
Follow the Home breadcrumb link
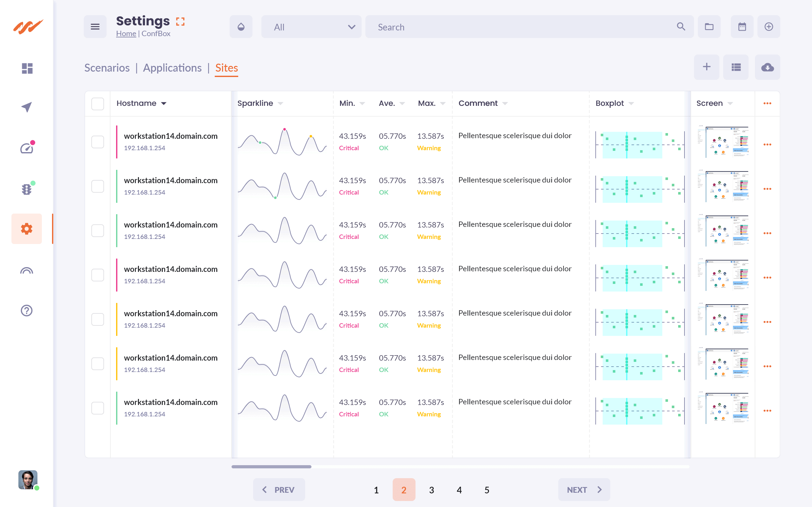(x=126, y=34)
